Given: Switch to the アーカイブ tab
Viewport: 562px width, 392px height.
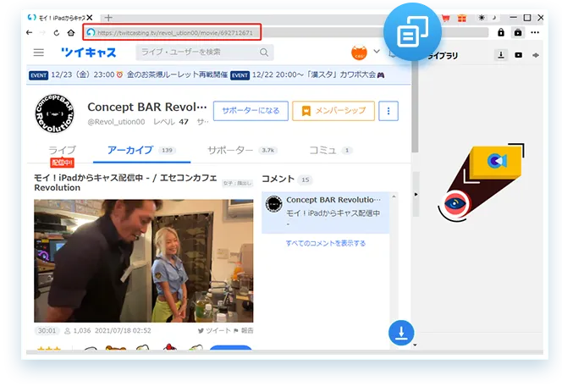Looking at the screenshot, I should click(x=141, y=150).
